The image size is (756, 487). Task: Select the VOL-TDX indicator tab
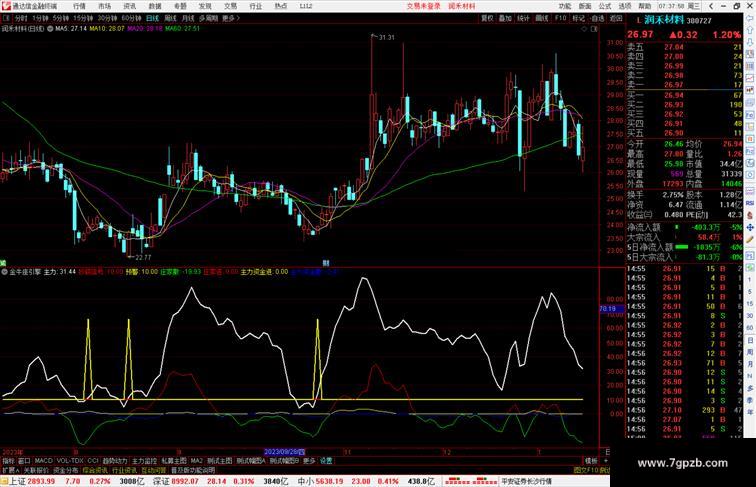[x=70, y=461]
